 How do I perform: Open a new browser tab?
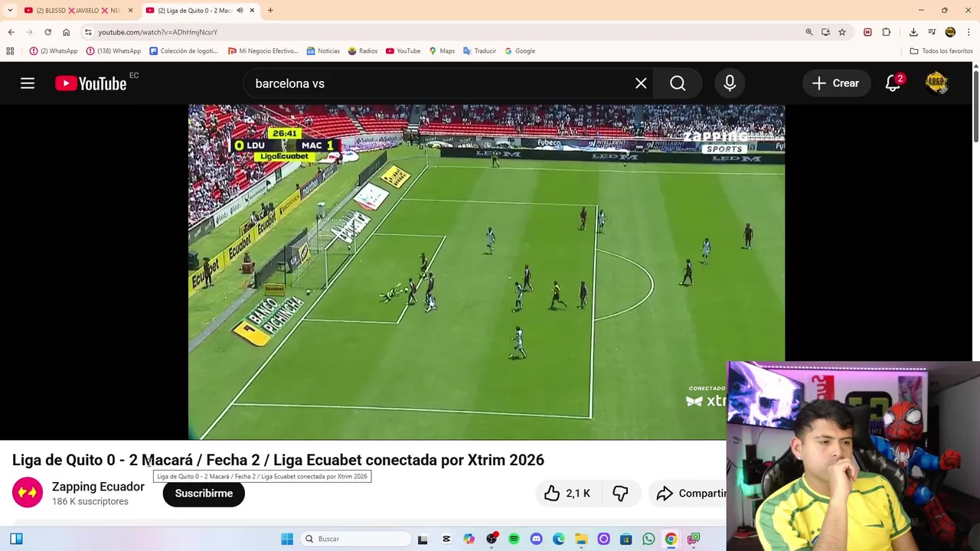click(270, 11)
